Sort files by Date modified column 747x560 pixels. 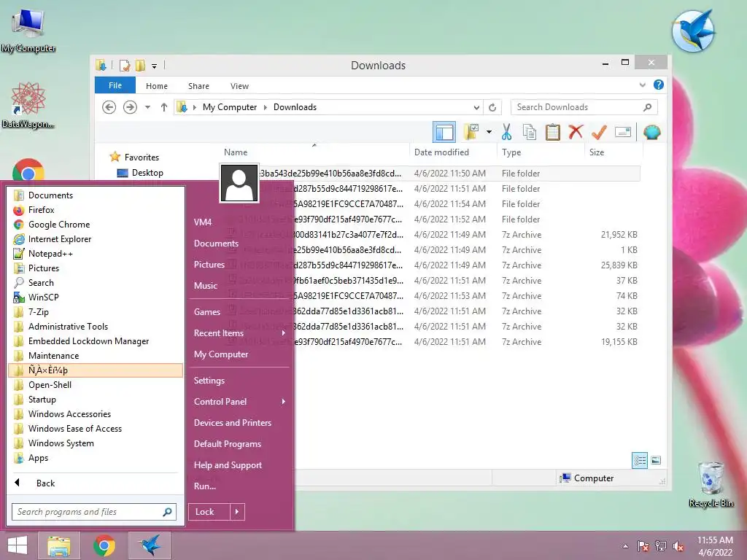(441, 152)
